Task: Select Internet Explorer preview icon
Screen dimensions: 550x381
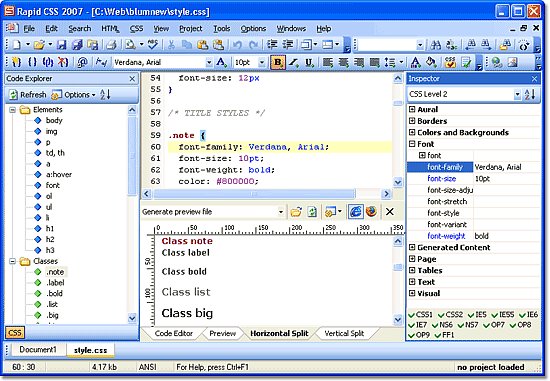Action: click(x=355, y=212)
